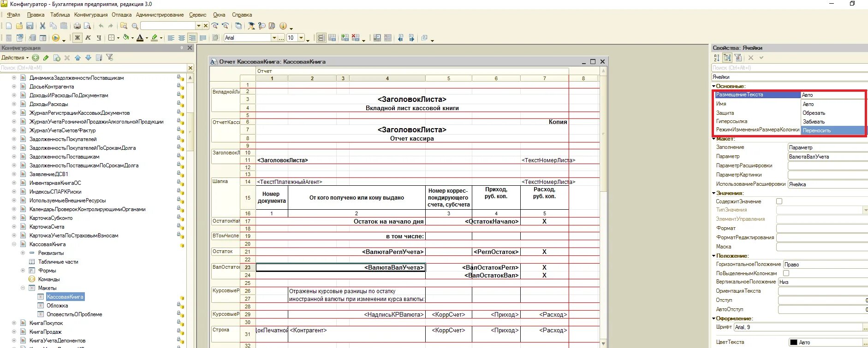868x348 pixels.
Task: Collapse the КассоваяКнига tree node
Action: [x=14, y=244]
